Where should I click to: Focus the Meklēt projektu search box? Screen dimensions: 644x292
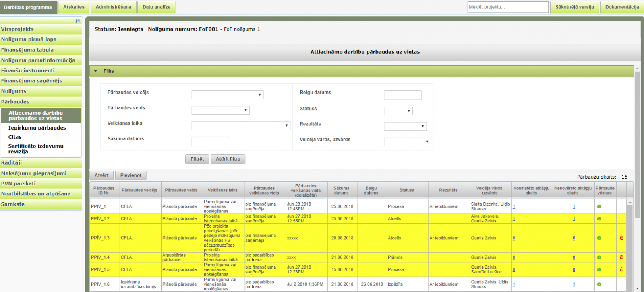[508, 7]
